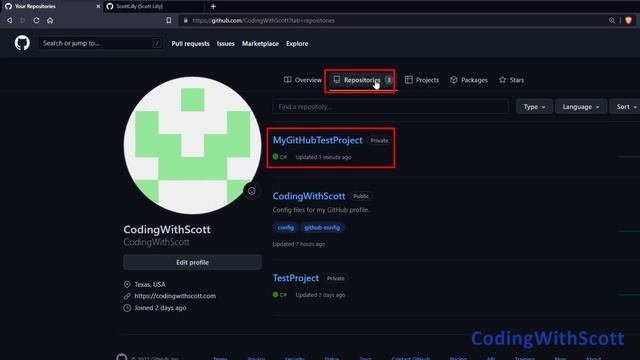
Task: Click the Private badge beside TestProject
Action: click(x=336, y=278)
